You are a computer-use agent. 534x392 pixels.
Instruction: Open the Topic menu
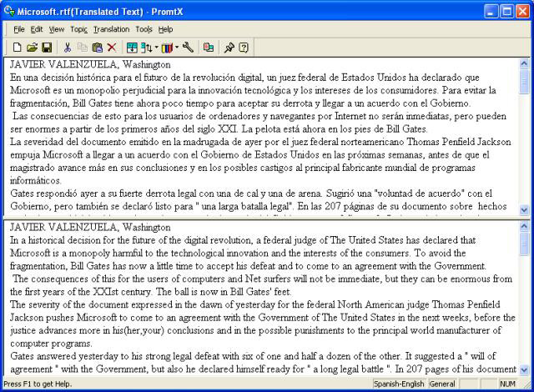coord(78,29)
